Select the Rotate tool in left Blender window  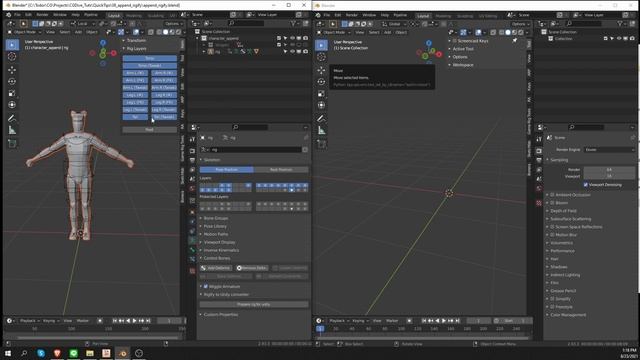[x=12, y=82]
